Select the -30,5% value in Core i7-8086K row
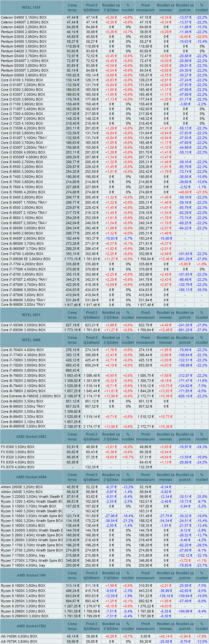 click(x=202, y=290)
